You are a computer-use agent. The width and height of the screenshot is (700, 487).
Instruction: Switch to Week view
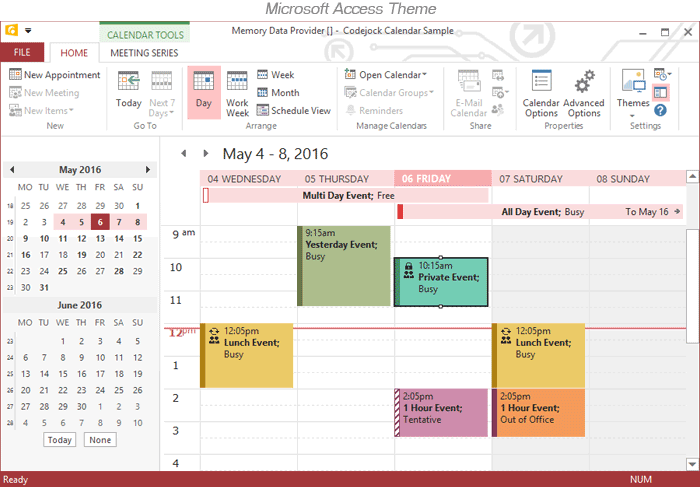pyautogui.click(x=275, y=75)
